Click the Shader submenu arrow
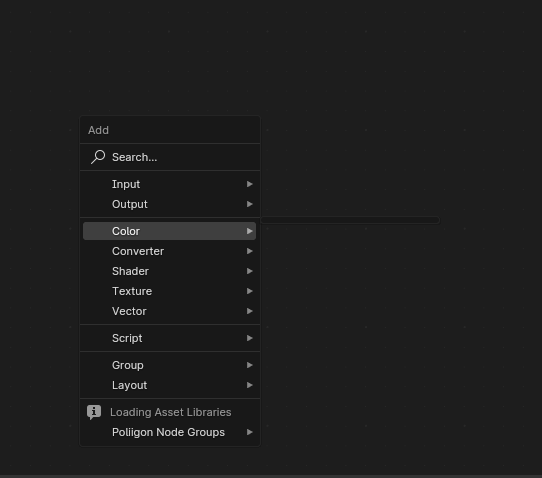The width and height of the screenshot is (542, 478). pos(250,271)
